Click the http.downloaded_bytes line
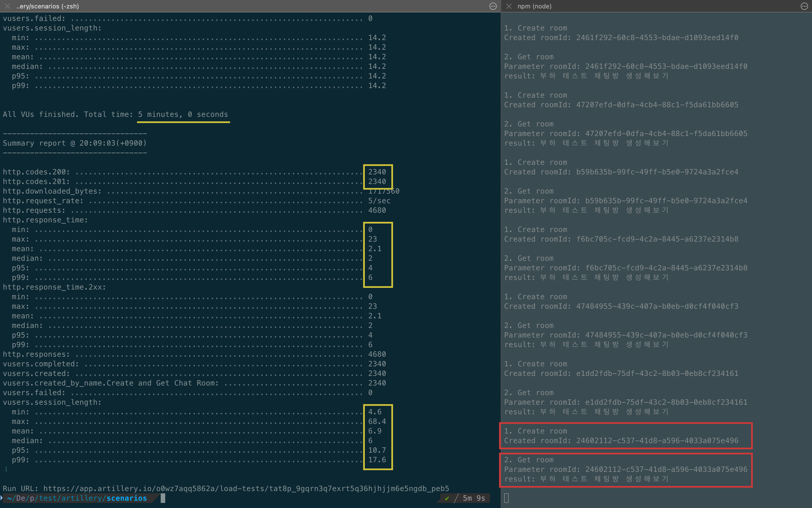The image size is (812, 508). pos(201,191)
